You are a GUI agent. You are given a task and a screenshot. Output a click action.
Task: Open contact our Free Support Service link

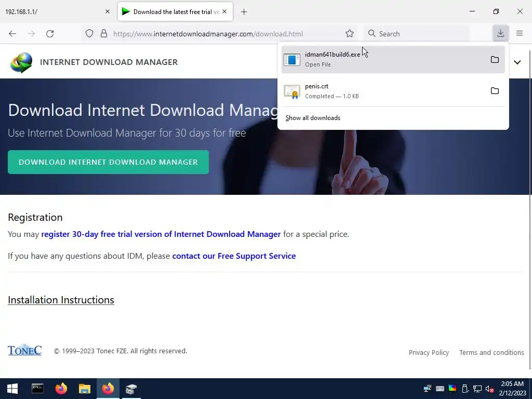pyautogui.click(x=234, y=256)
